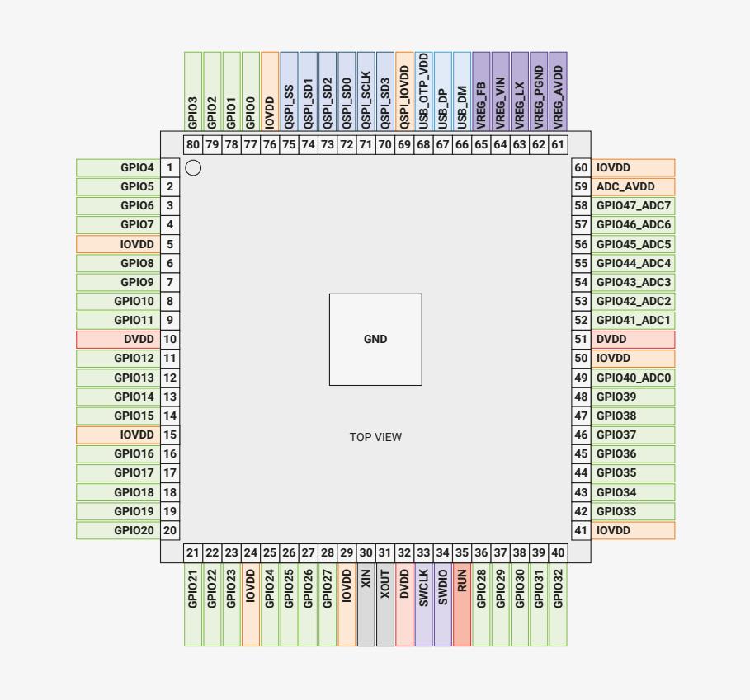
Task: Click the QSPI_SS pin label
Action: pyautogui.click(x=289, y=92)
